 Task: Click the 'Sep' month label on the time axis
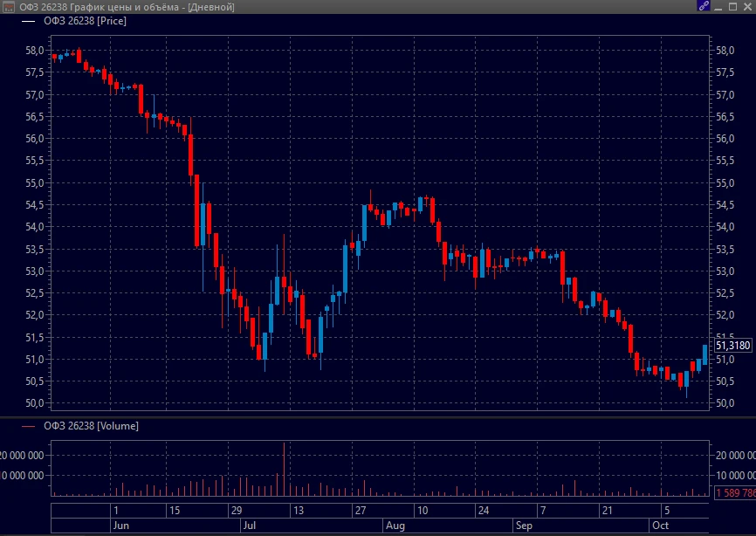524,526
